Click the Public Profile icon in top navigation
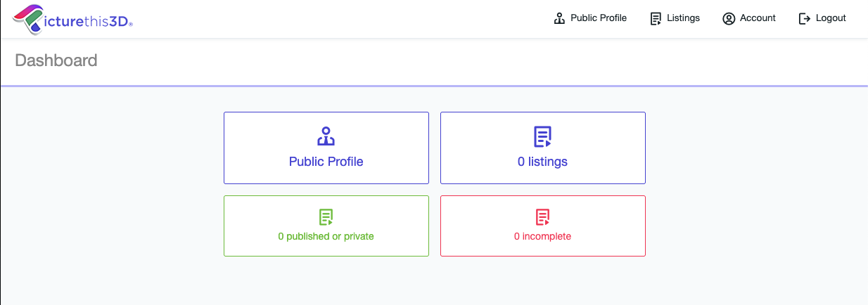The height and width of the screenshot is (305, 868). click(x=560, y=18)
